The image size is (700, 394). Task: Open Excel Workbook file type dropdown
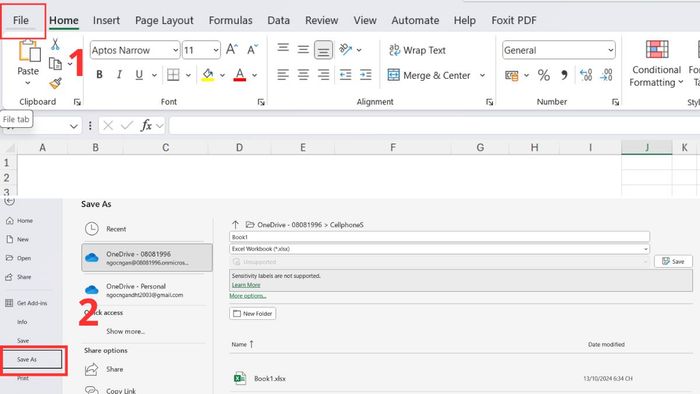coord(439,249)
